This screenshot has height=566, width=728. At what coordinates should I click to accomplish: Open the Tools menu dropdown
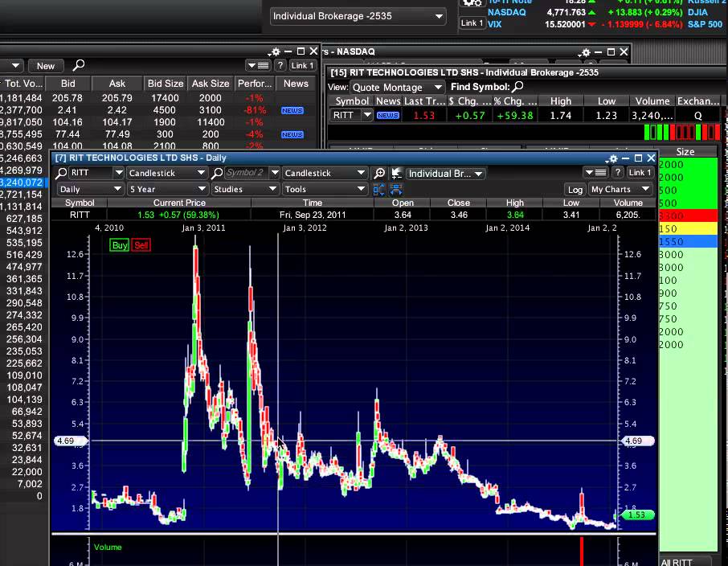325,189
